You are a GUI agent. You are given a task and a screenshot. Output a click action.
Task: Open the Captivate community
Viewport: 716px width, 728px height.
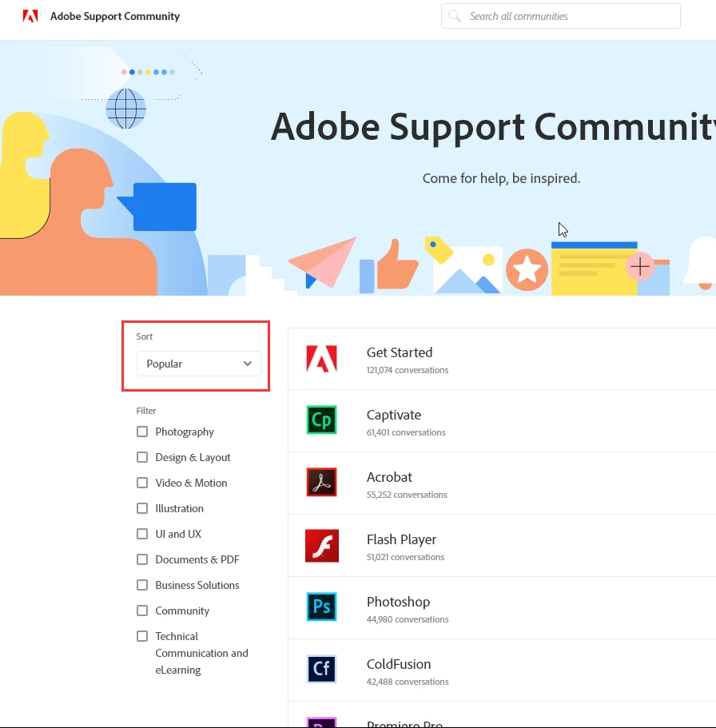coord(394,415)
